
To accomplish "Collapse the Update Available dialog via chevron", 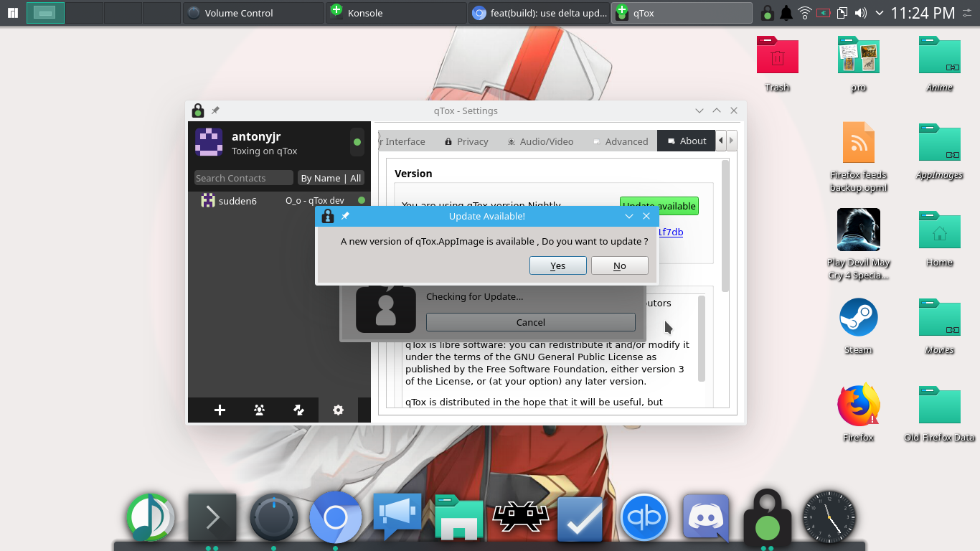I will (x=629, y=216).
